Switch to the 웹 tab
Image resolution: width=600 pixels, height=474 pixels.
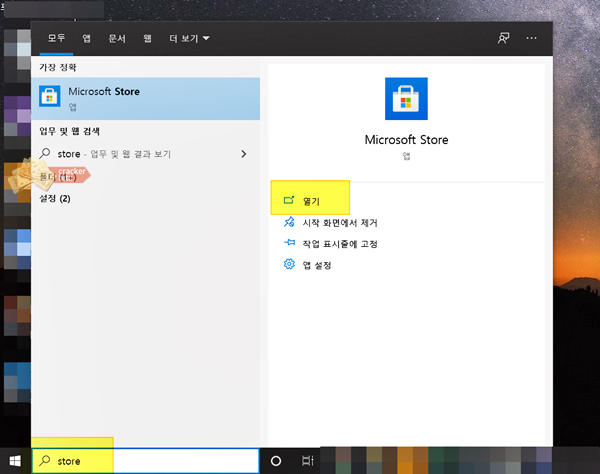click(147, 38)
